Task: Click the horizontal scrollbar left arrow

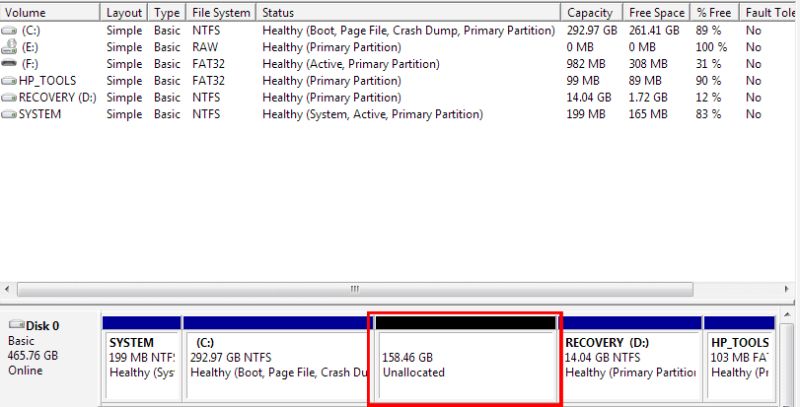Action: [x=7, y=289]
